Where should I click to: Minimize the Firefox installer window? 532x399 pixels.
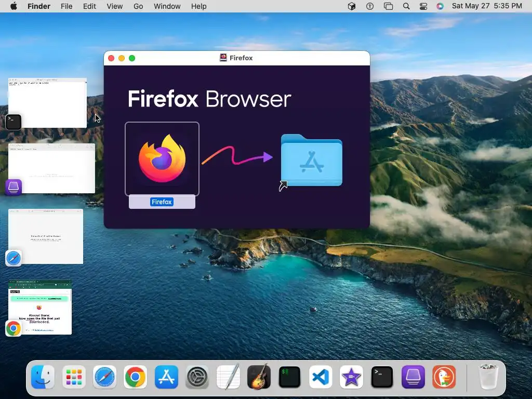(122, 58)
